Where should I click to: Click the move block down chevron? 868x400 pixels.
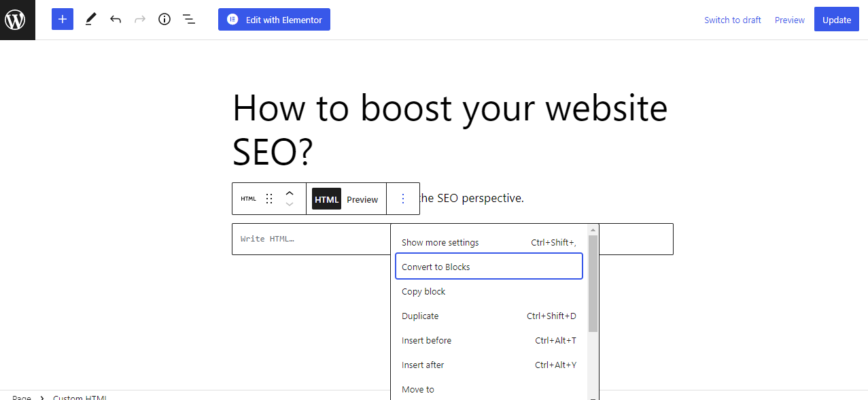(x=289, y=204)
